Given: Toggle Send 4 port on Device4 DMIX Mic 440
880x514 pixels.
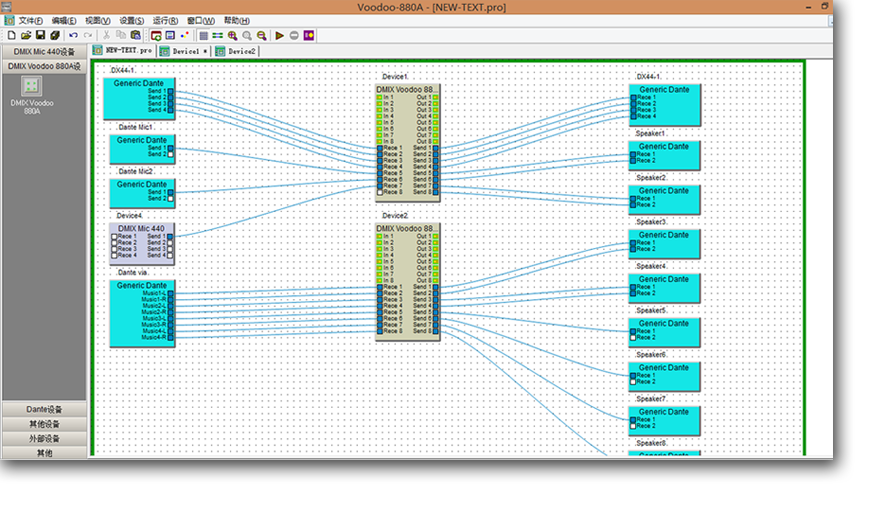Looking at the screenshot, I should [170, 255].
